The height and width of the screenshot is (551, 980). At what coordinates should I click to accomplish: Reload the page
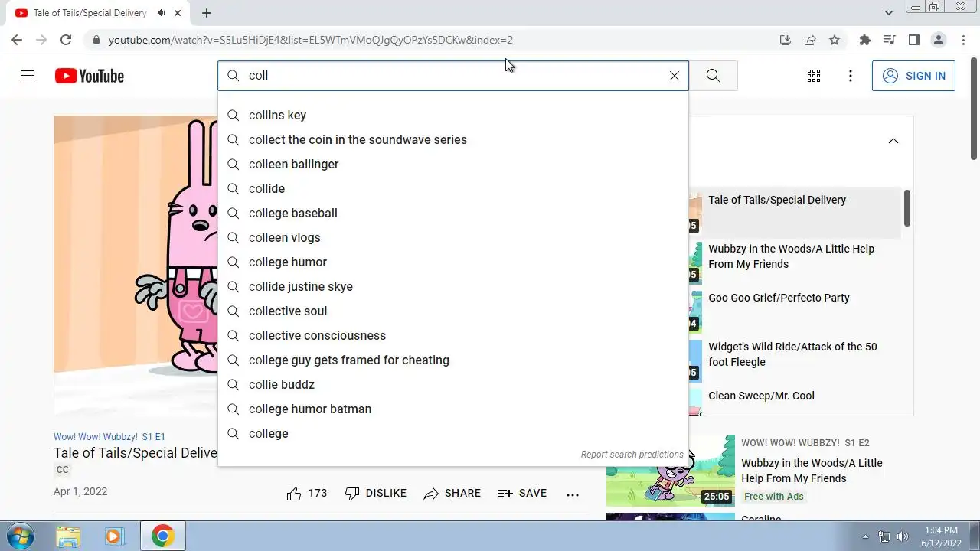click(66, 40)
